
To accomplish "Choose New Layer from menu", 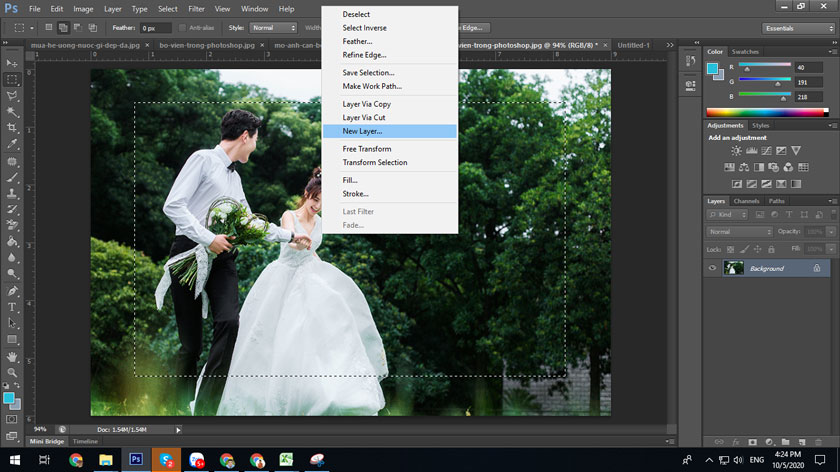I will pyautogui.click(x=390, y=131).
